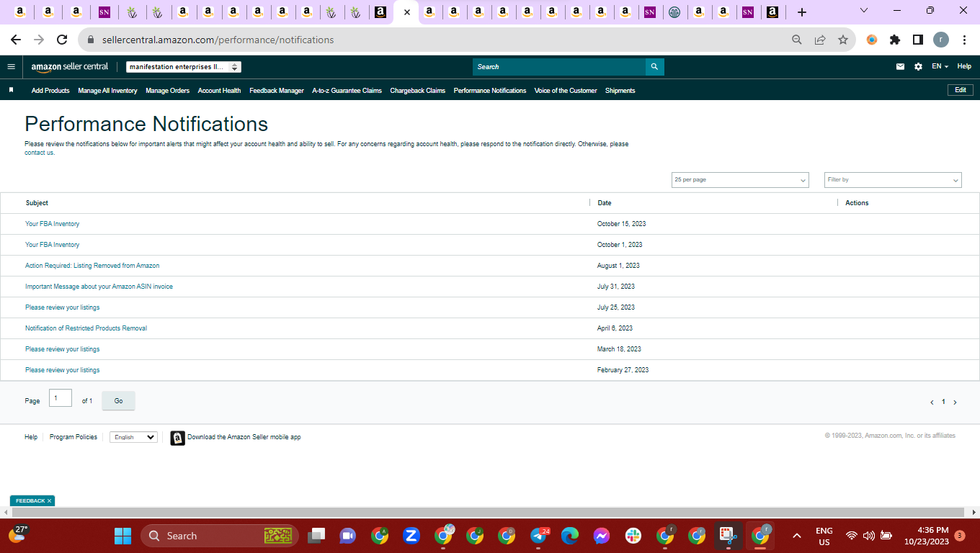The width and height of the screenshot is (980, 553).
Task: Open Manage Orders
Action: 167,91
